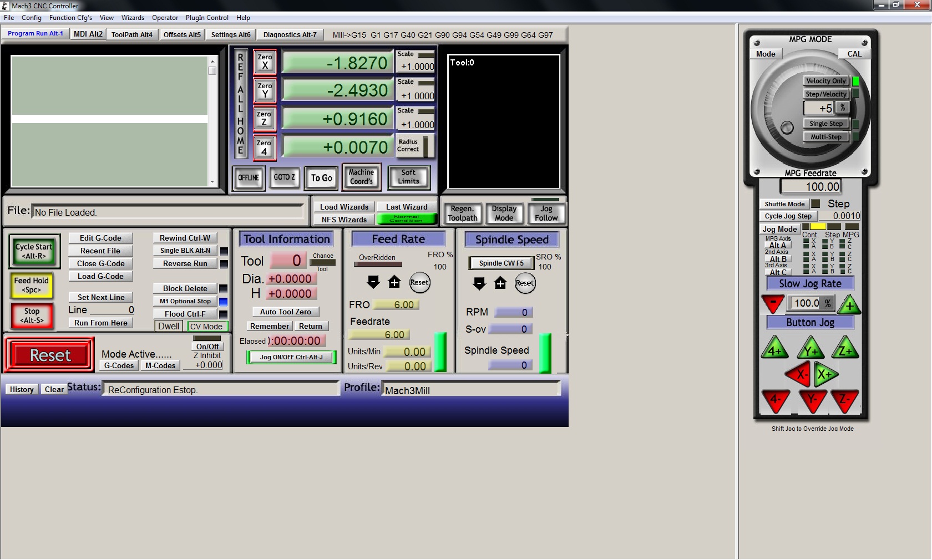Click Load G-Code
This screenshot has height=560, width=932.
pos(101,276)
